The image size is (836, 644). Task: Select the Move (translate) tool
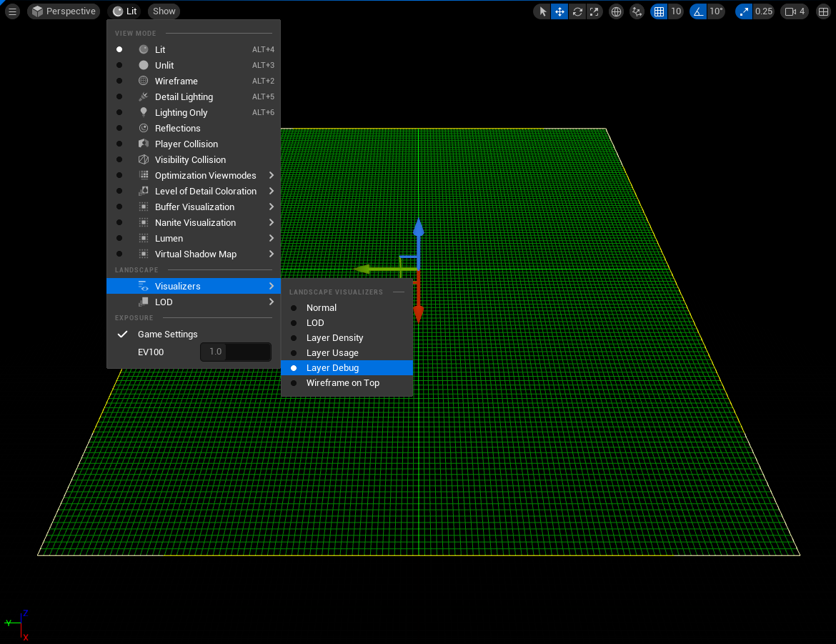559,11
